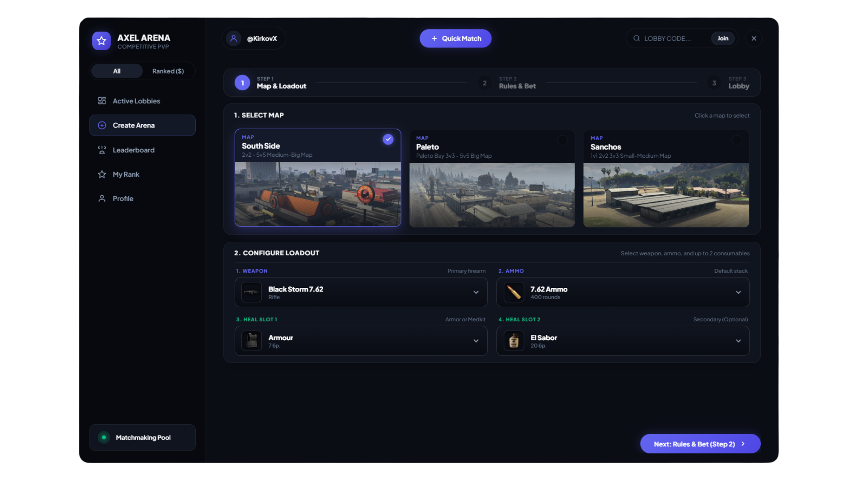The width and height of the screenshot is (868, 488).
Task: Click Next: Rules & Bet (Step 2)
Action: click(700, 444)
